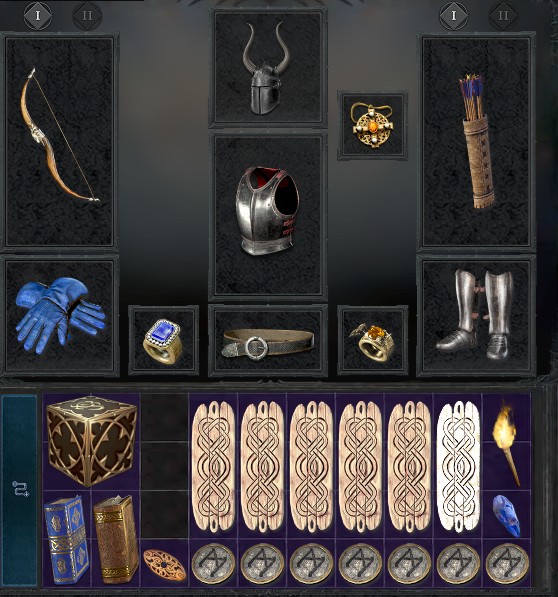Select the gold amulet with orange gem

click(x=371, y=125)
